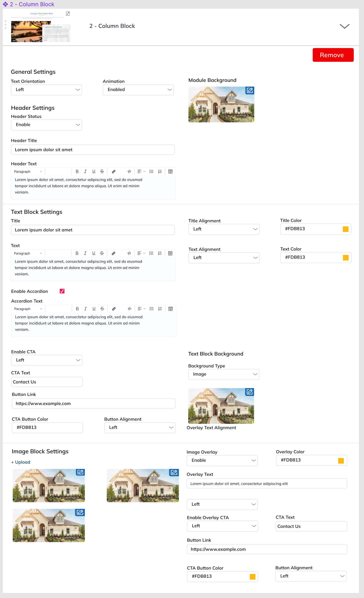Click the + Upload link
The height and width of the screenshot is (598, 364).
click(x=21, y=462)
